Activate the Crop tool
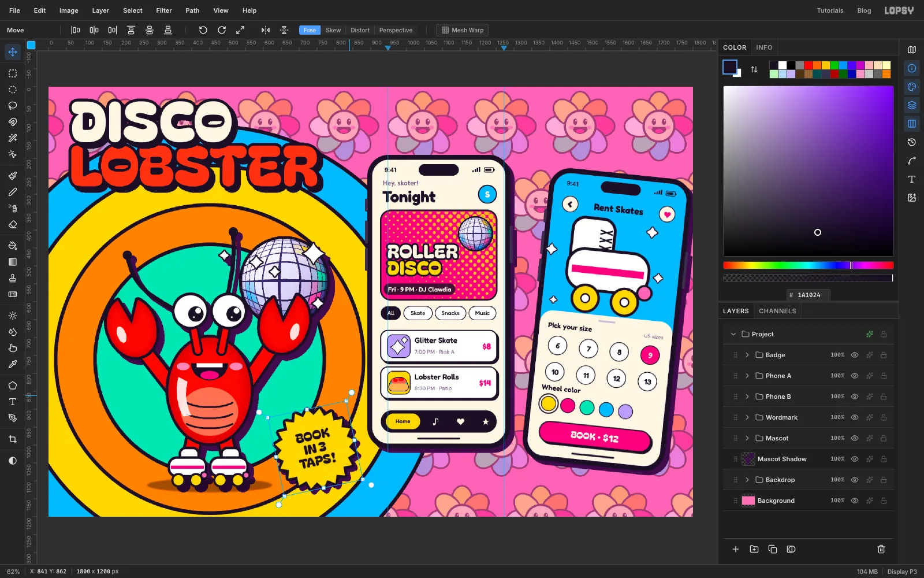Screen dimensions: 924x578 [x=13, y=439]
